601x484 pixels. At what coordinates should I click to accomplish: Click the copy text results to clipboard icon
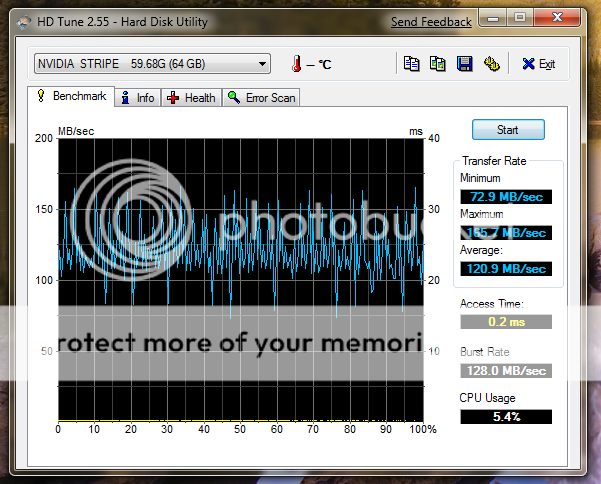click(x=411, y=64)
